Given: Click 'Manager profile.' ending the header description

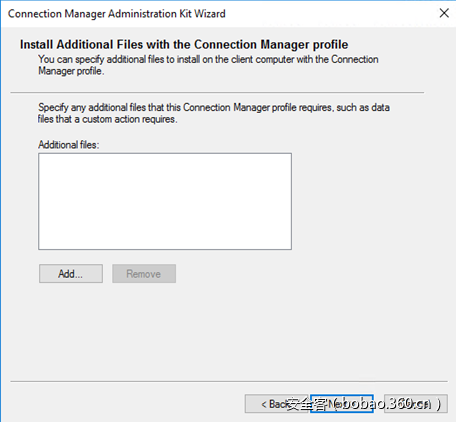Looking at the screenshot, I should coord(71,71).
